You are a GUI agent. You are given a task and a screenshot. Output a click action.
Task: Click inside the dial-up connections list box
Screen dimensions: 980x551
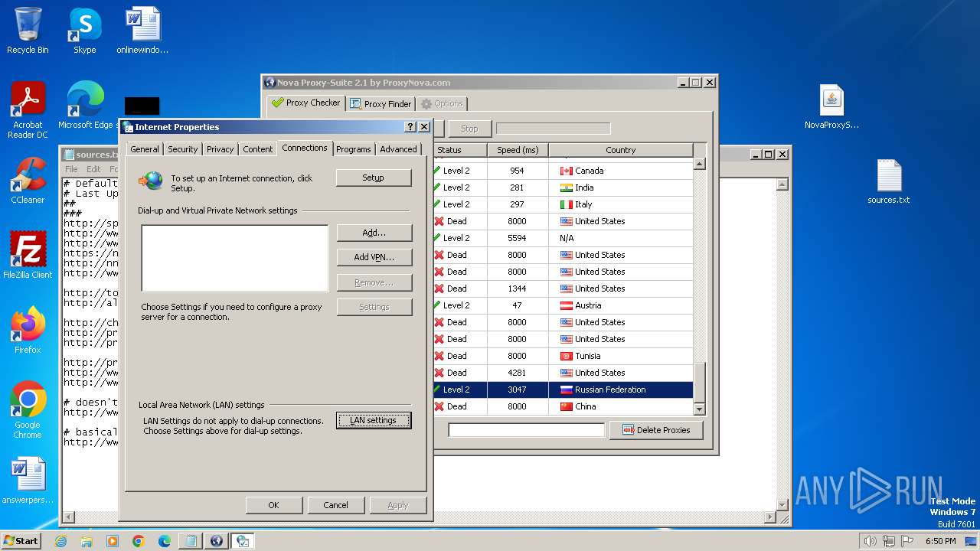click(235, 258)
